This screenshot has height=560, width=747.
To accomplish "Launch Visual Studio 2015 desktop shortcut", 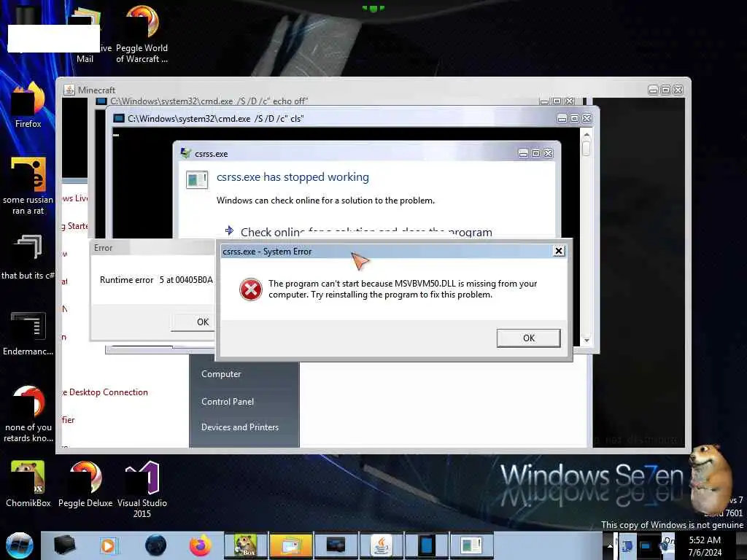I will click(x=142, y=489).
